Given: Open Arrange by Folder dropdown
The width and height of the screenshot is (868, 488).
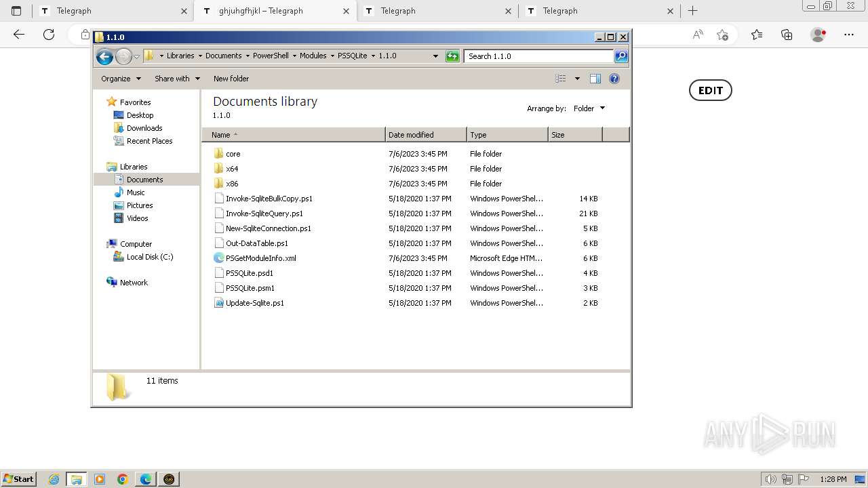Looking at the screenshot, I should [589, 108].
